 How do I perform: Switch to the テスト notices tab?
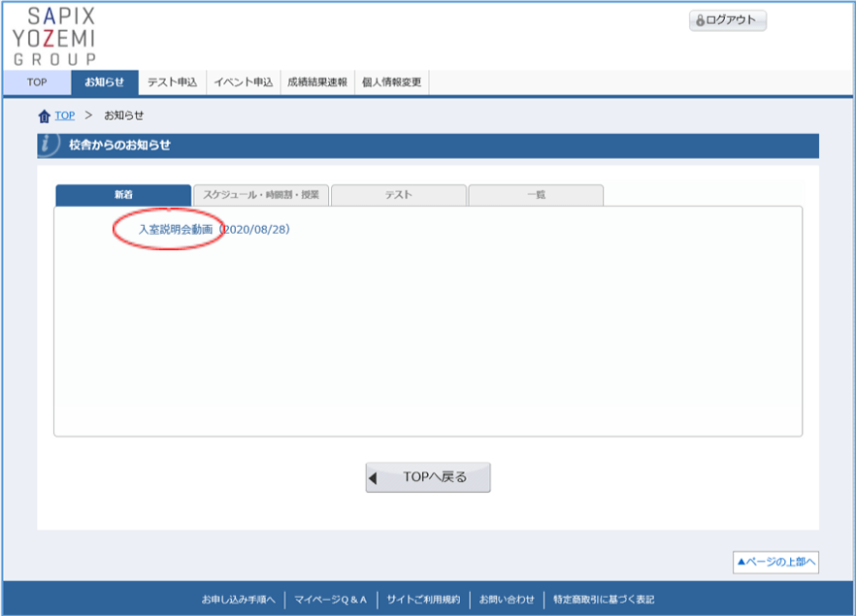398,195
